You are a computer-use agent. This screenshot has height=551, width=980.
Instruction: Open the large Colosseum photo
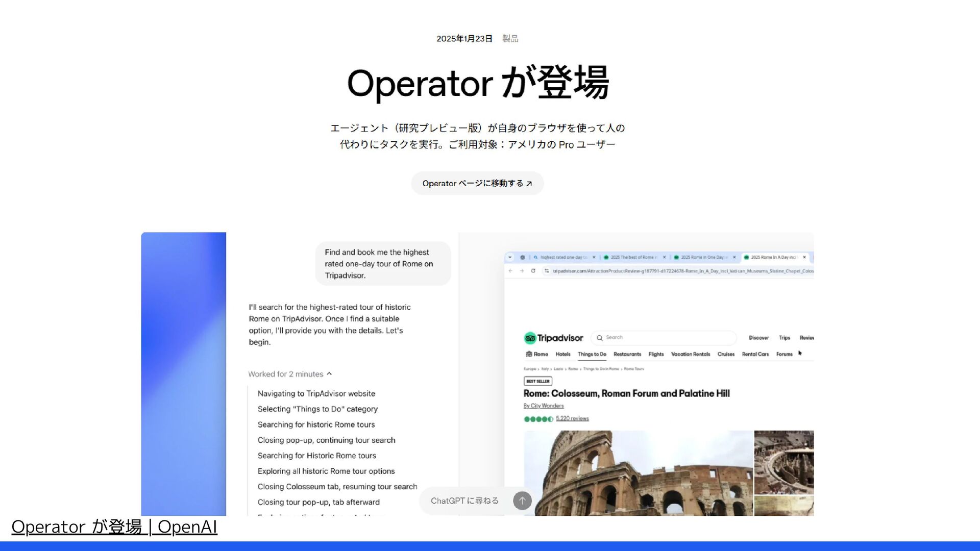coord(638,472)
